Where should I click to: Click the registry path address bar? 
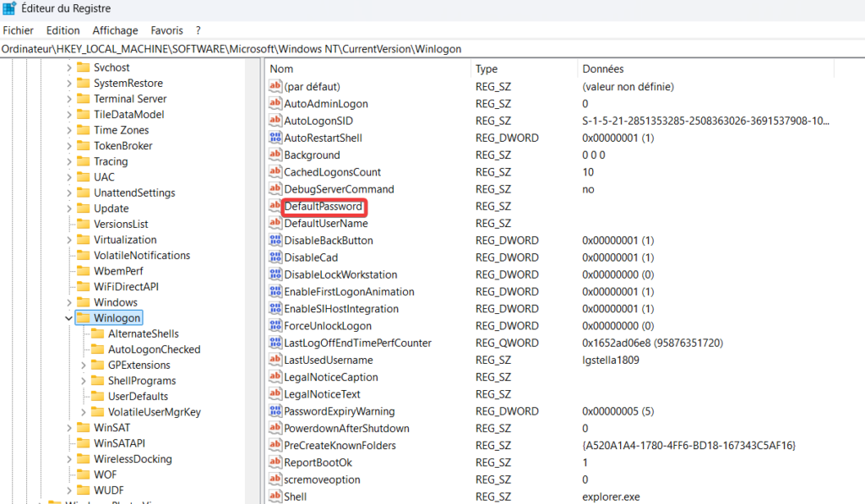(x=432, y=49)
